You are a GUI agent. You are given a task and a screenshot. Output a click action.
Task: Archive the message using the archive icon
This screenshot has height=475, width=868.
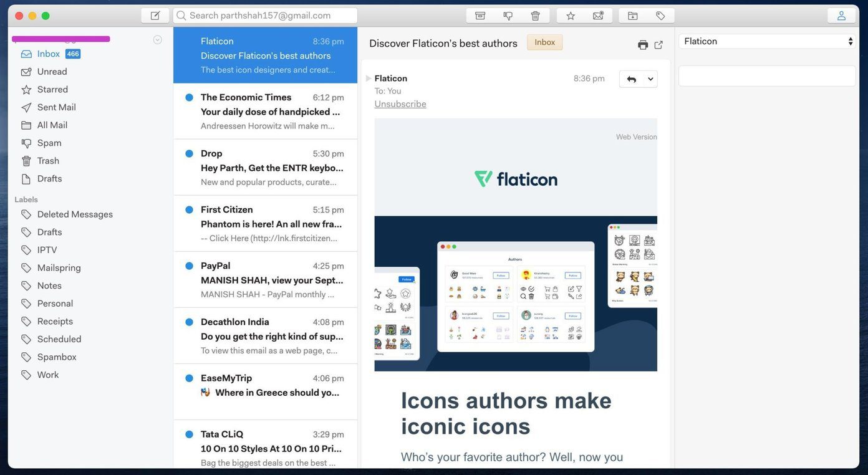480,16
